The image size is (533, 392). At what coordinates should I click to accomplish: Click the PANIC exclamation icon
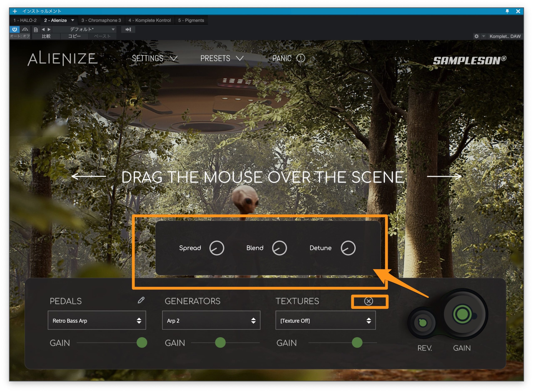tap(301, 58)
